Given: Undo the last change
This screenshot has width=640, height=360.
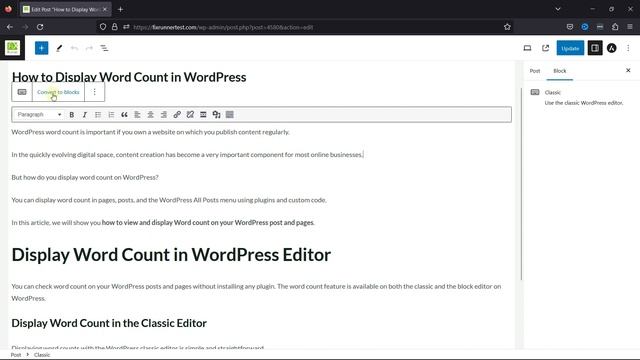Looking at the screenshot, I should point(74,48).
